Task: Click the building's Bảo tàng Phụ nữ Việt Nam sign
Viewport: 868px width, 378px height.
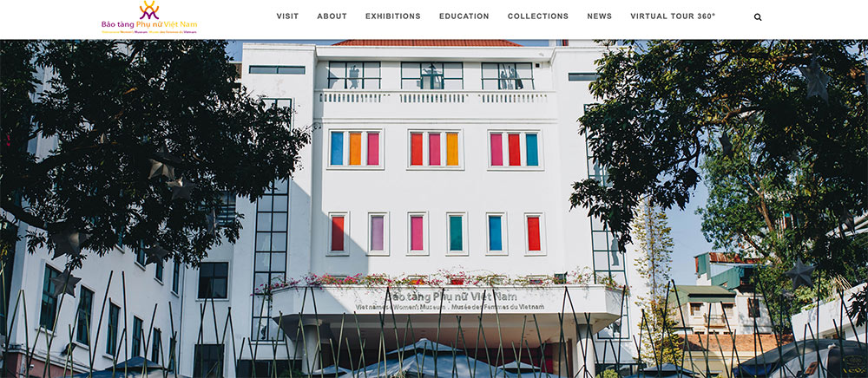Action: (452, 297)
